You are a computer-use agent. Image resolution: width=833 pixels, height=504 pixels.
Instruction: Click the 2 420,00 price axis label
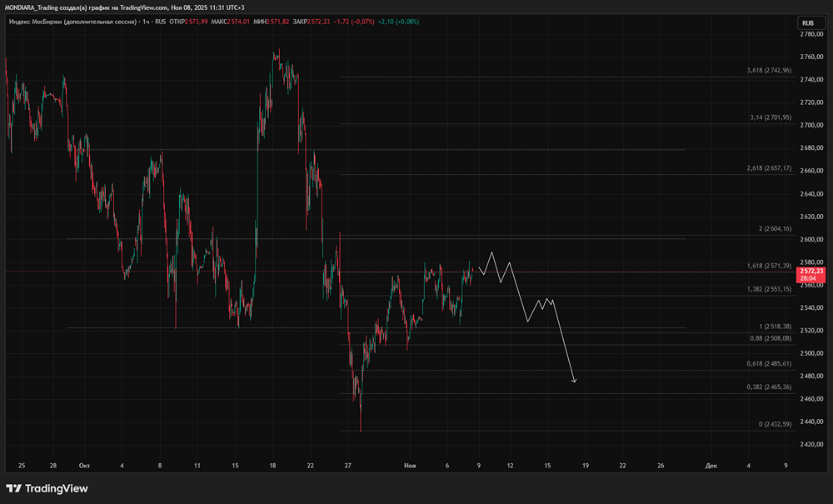coord(811,445)
